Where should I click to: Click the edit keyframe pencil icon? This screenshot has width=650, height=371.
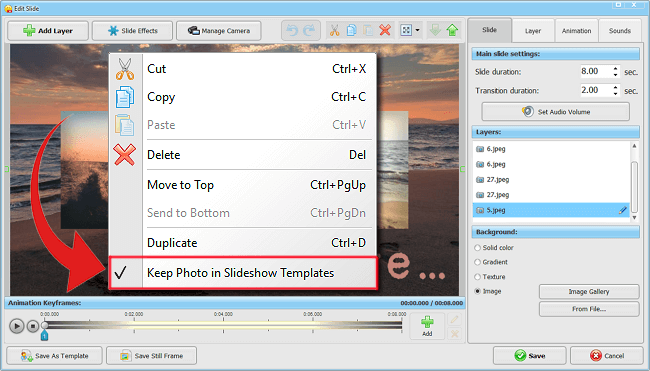tap(454, 319)
